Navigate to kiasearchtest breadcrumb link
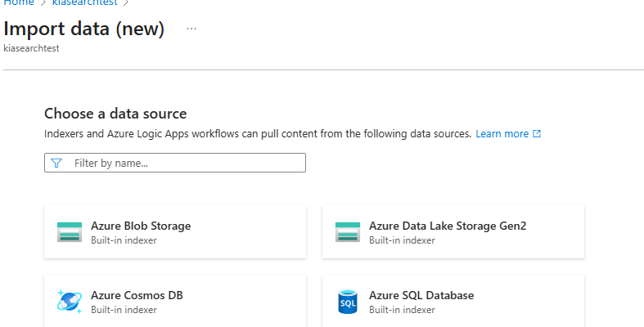644x327 pixels. click(x=84, y=2)
